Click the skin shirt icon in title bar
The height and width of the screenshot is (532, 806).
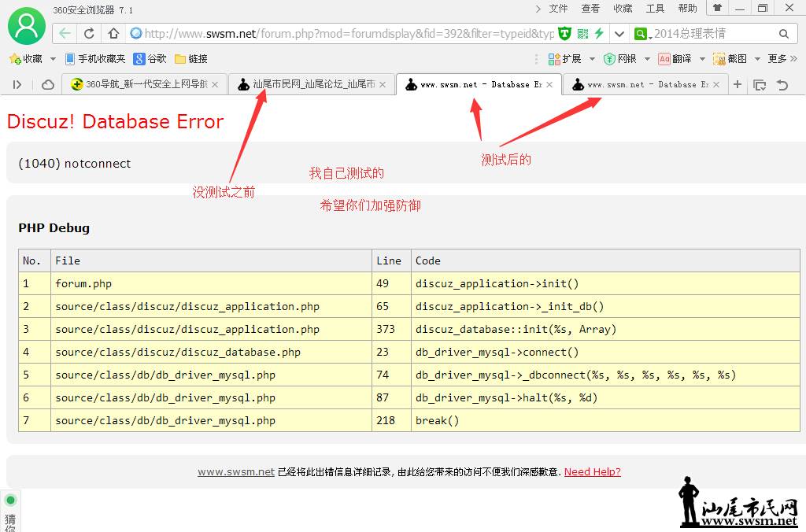point(718,8)
